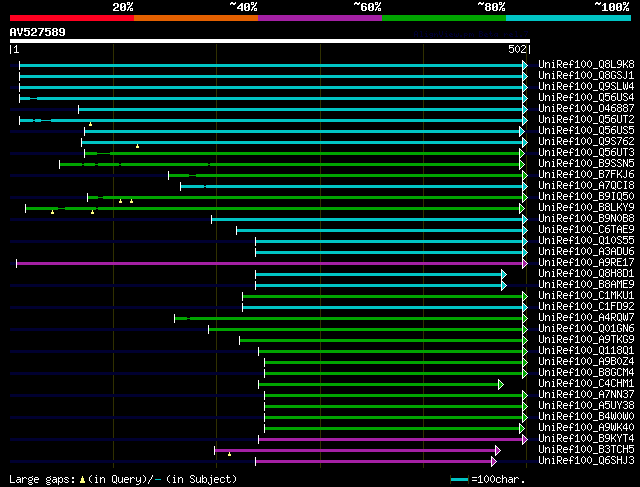Image resolution: width=640 pixels, height=487 pixels.
Task: Click the yellow gap triangle in the legend
Action: point(82,480)
